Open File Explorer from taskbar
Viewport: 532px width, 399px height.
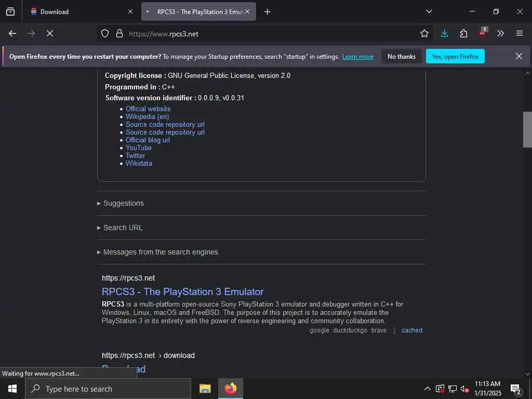click(205, 389)
